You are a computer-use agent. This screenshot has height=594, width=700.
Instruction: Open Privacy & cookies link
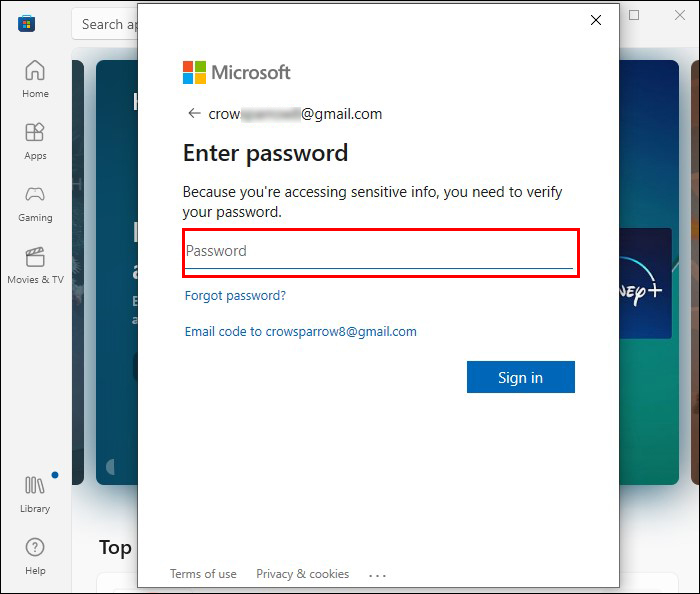coord(302,574)
